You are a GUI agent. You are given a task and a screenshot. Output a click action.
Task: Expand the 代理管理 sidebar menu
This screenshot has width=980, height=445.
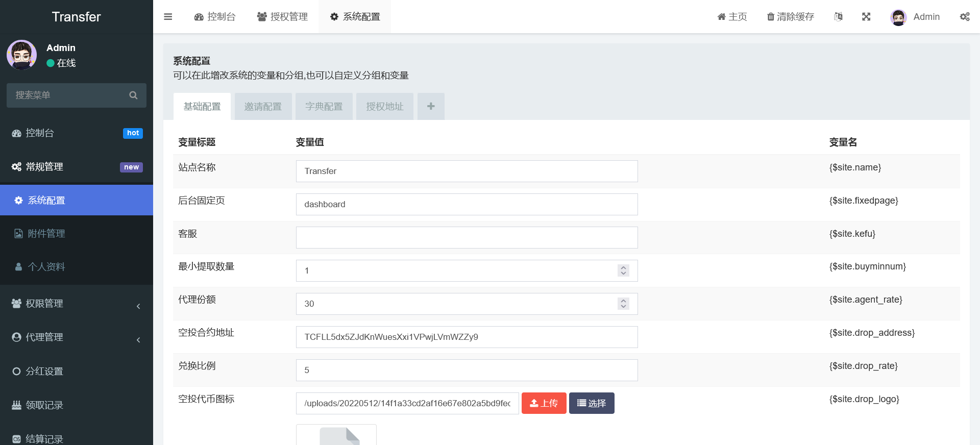tap(77, 337)
